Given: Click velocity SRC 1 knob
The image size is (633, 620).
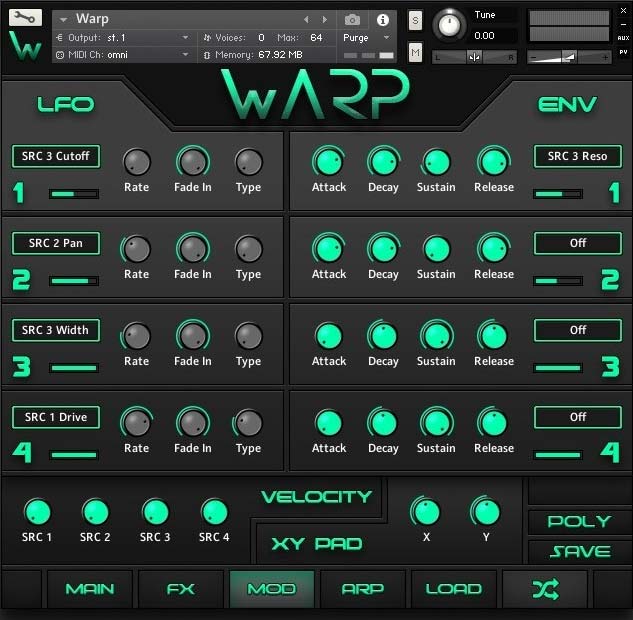Looking at the screenshot, I should (x=38, y=512).
